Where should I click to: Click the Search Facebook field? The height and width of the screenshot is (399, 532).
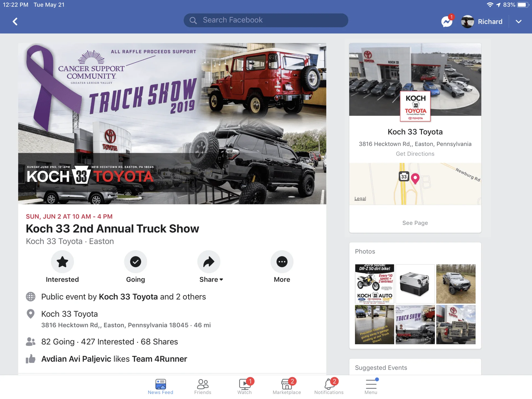266,20
